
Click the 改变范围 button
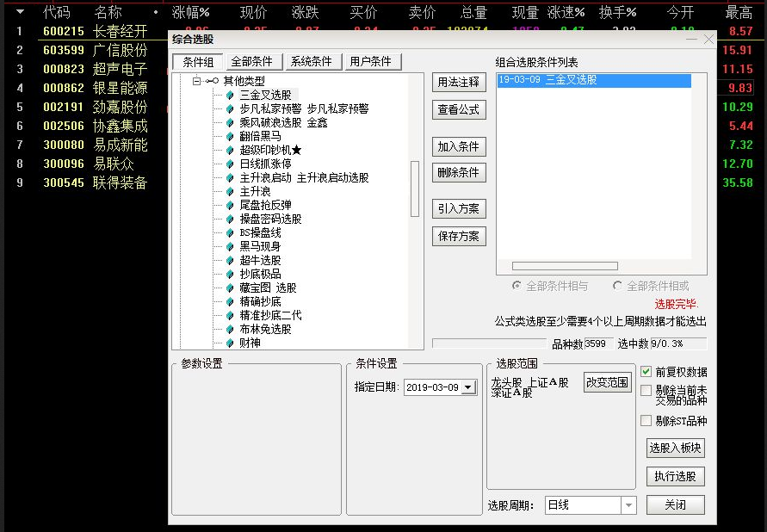(607, 382)
